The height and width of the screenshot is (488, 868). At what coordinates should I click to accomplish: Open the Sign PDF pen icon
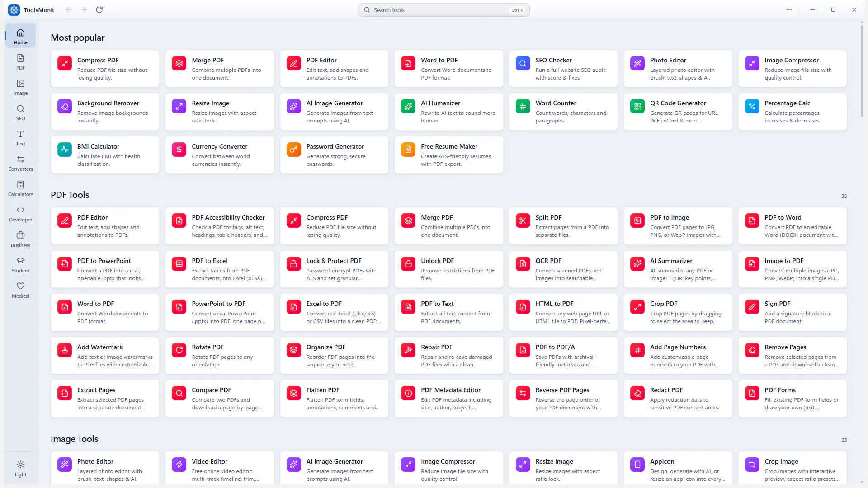coord(752,307)
